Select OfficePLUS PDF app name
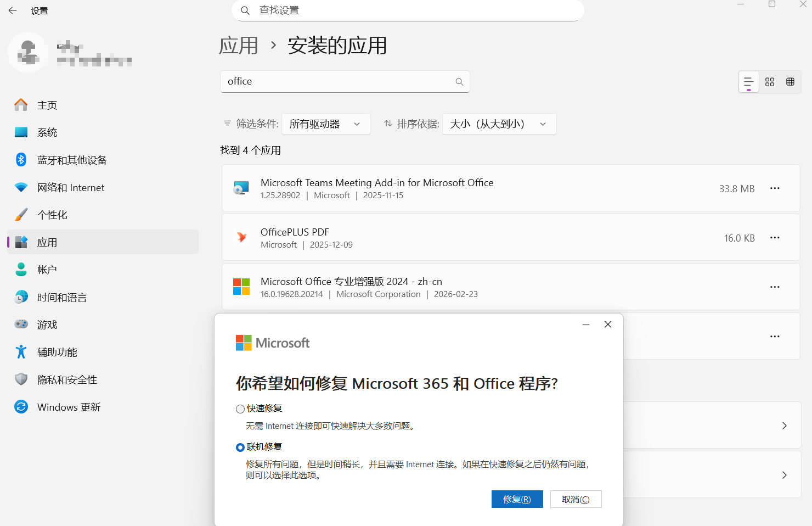 click(295, 232)
